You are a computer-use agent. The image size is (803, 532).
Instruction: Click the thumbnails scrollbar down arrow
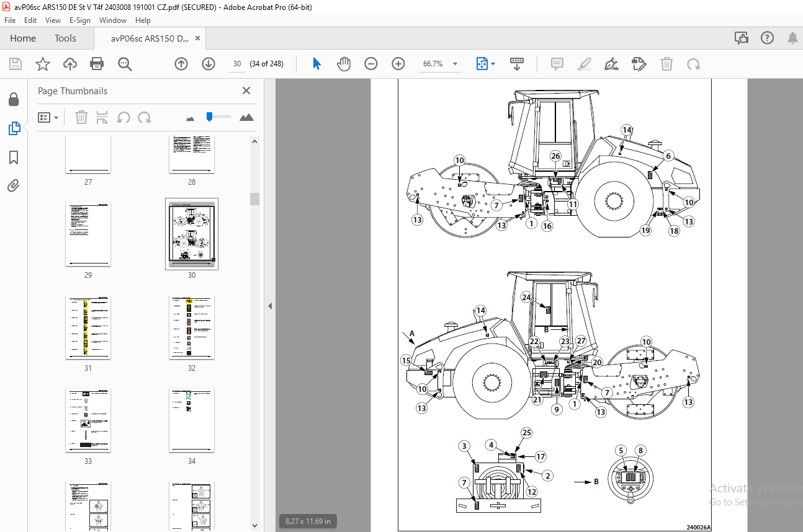tap(254, 526)
